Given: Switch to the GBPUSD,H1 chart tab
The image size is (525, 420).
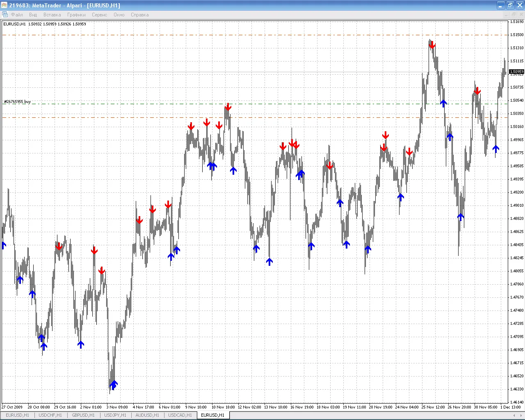Looking at the screenshot, I should pyautogui.click(x=83, y=415).
